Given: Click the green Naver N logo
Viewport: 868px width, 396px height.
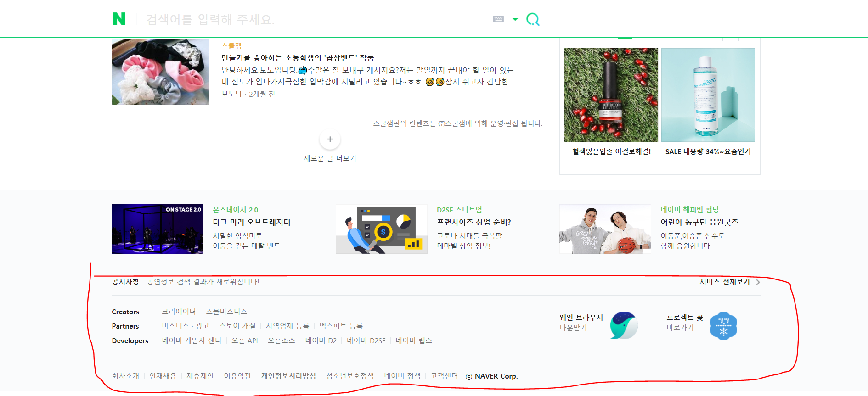Looking at the screenshot, I should click(x=119, y=19).
